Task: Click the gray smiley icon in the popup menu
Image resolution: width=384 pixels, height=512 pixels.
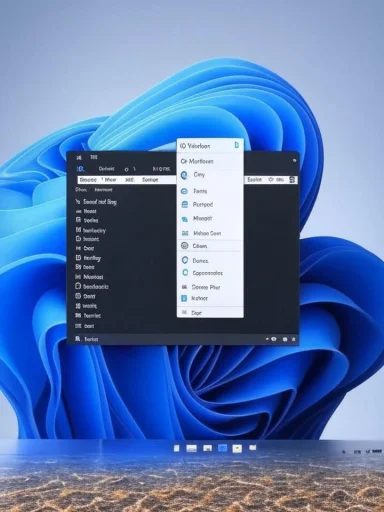Action: 184,246
